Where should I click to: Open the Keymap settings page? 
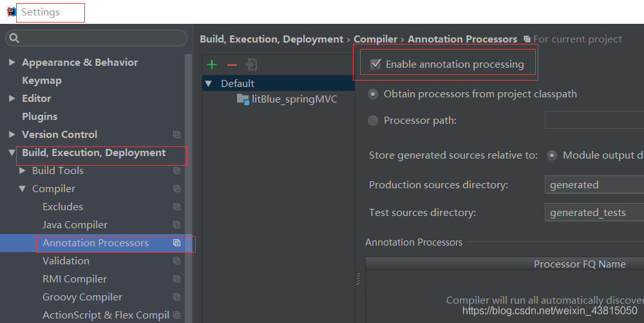tap(42, 81)
